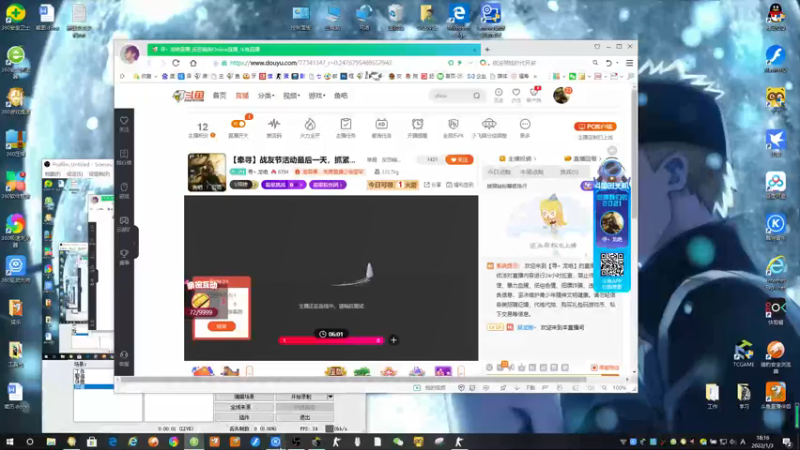Image resolution: width=800 pixels, height=450 pixels.
Task: Reload the Douyu page in the browser
Action: point(176,63)
